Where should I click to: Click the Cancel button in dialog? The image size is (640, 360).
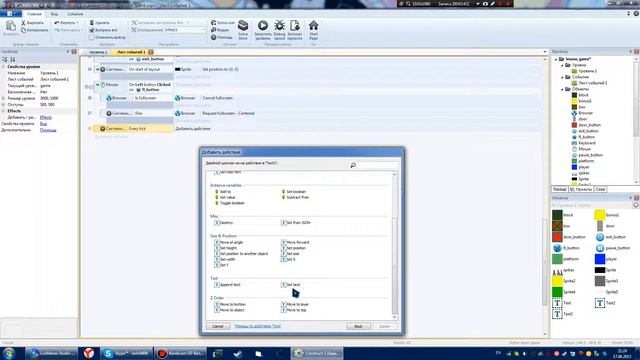pyautogui.click(x=218, y=326)
